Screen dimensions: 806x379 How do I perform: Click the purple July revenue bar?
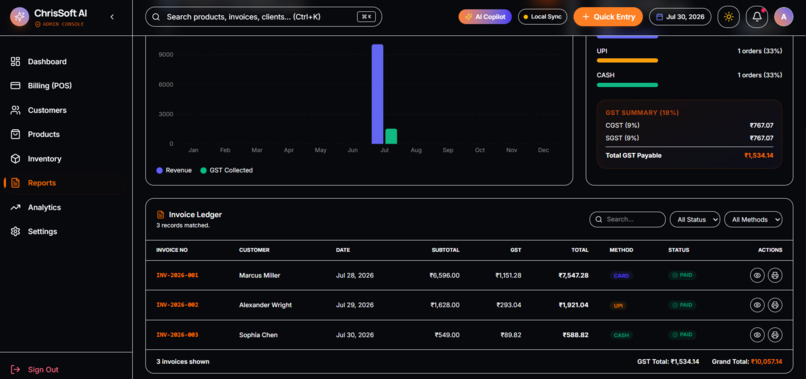[377, 94]
